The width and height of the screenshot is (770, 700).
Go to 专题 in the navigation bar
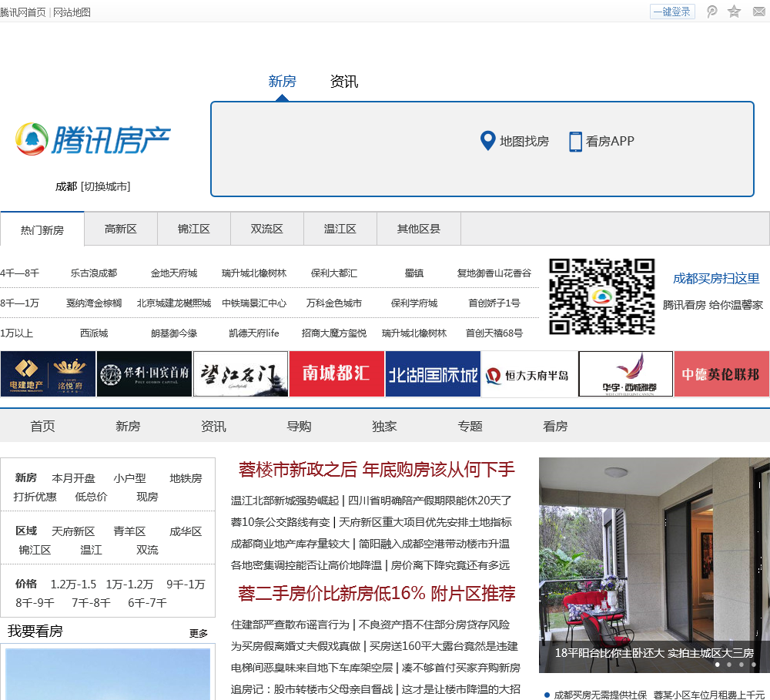click(x=470, y=426)
